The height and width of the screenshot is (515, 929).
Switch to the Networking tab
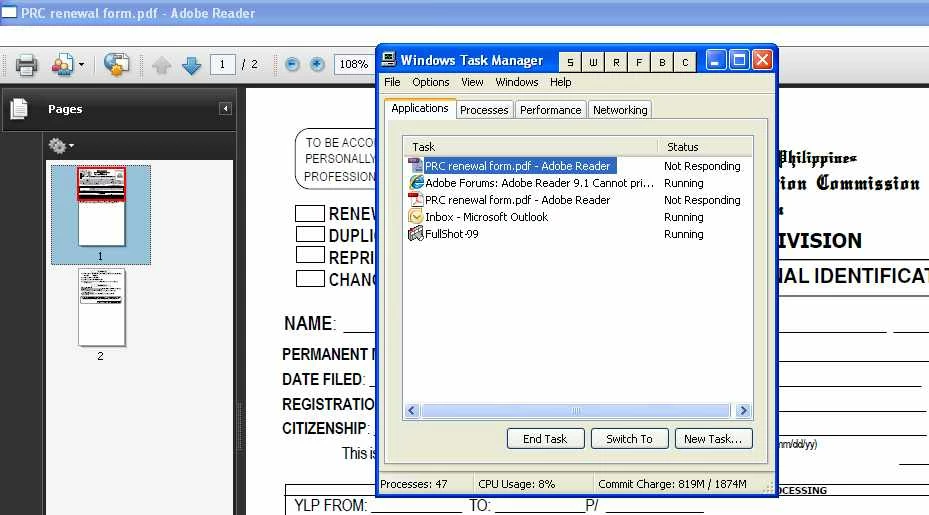click(x=620, y=110)
